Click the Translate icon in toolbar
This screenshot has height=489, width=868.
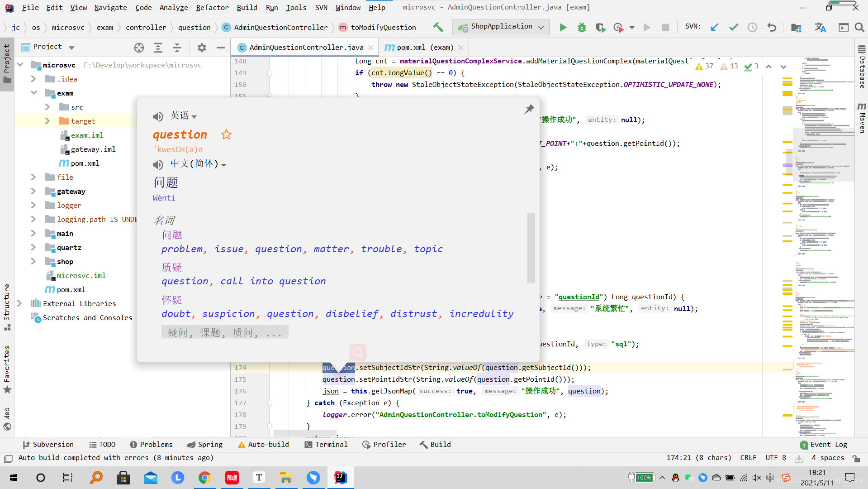820,27
